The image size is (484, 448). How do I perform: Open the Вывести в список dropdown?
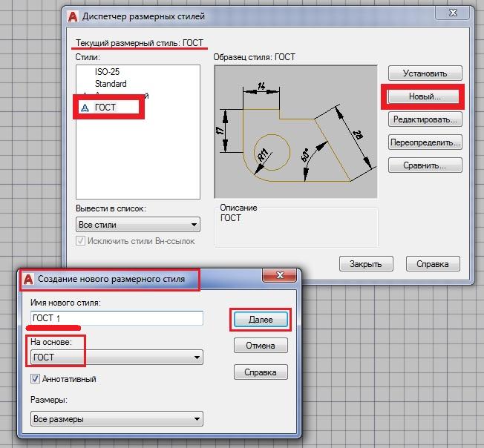pos(138,225)
